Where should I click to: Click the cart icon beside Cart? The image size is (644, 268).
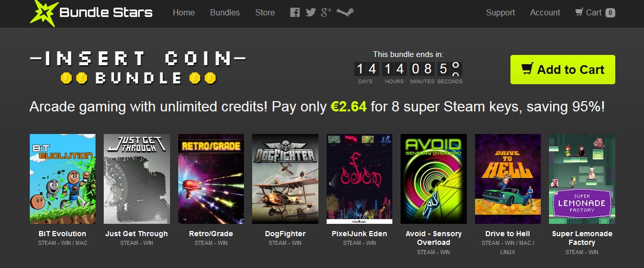click(579, 12)
